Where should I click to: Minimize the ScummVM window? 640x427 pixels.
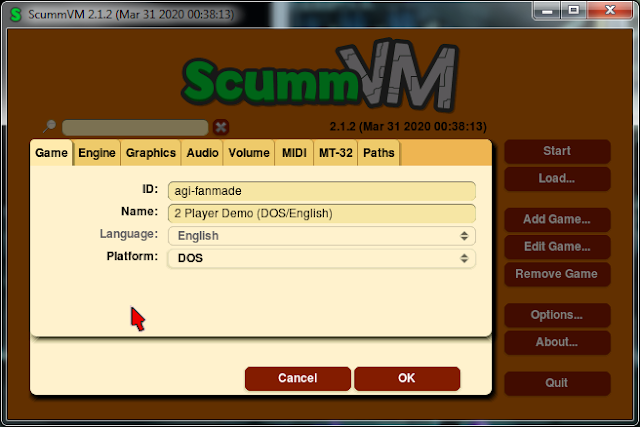(547, 10)
